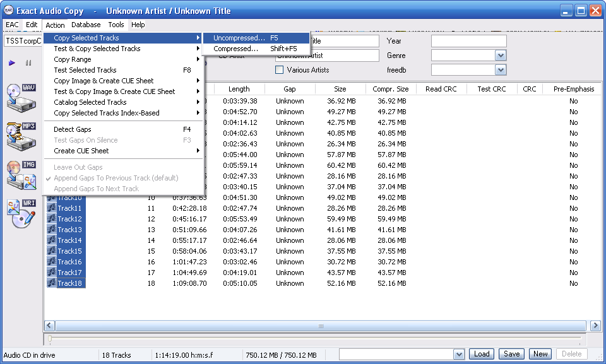Sort by the Size column header

(x=340, y=89)
